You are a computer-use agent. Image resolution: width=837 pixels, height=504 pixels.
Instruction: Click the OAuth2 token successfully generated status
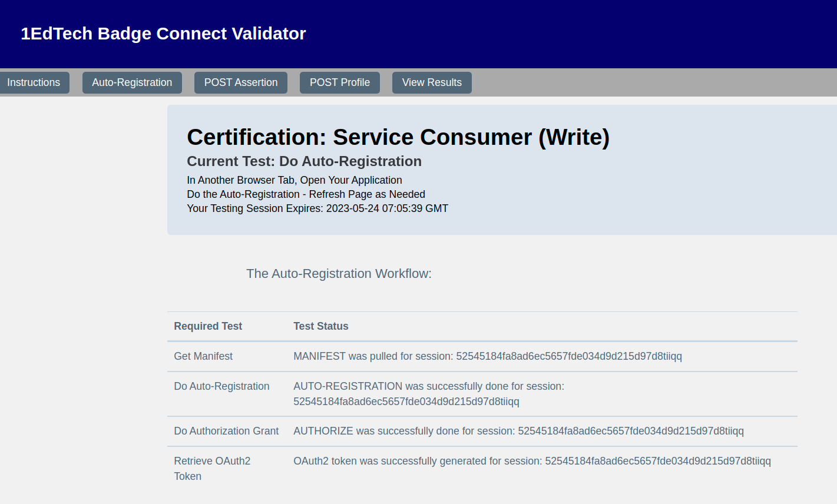[532, 461]
